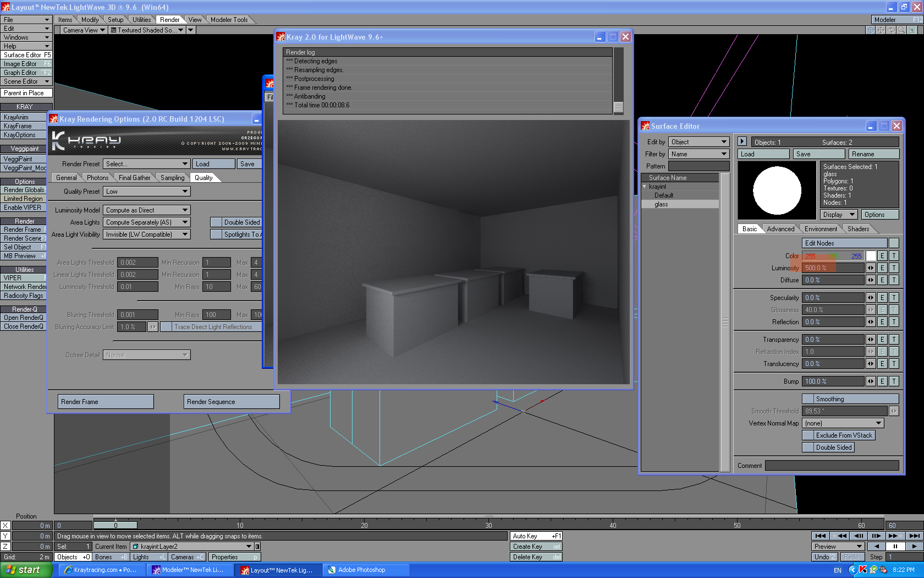Click the Edit Nodes button
The image size is (924, 578).
[844, 243]
